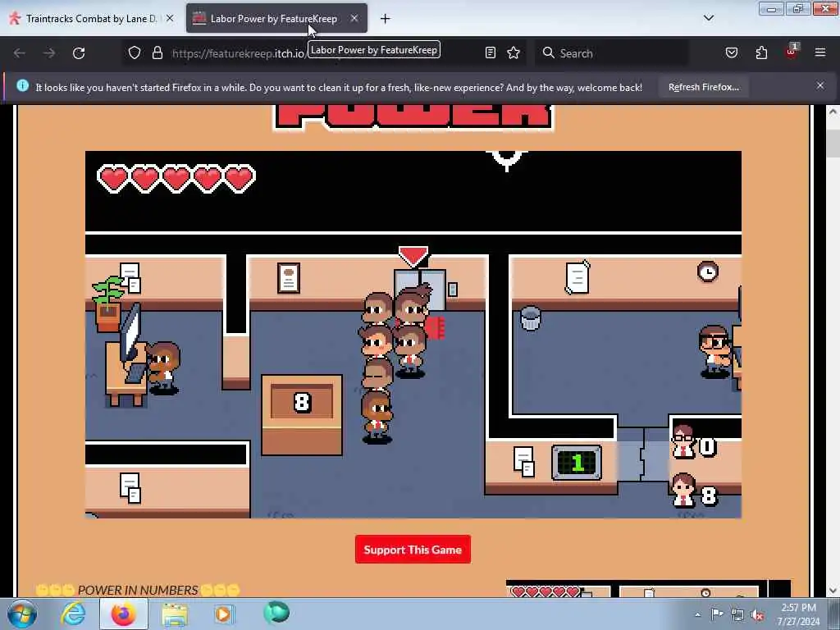Show hidden system tray icons
Screen dimensions: 840x630
coord(697,614)
